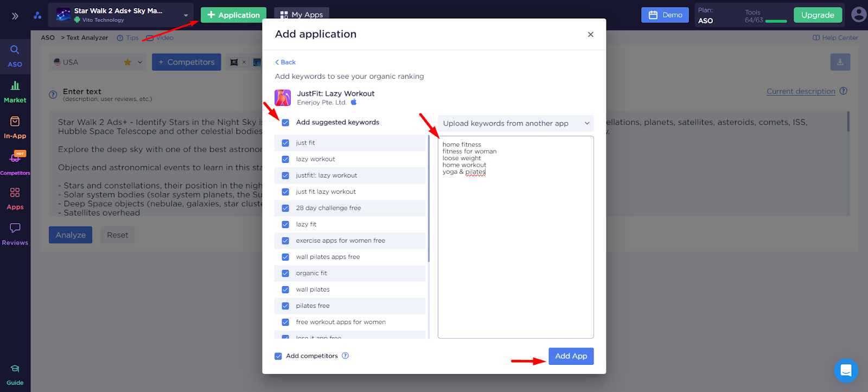Click info icon next to Add competitors
Image resolution: width=868 pixels, height=392 pixels.
(345, 356)
